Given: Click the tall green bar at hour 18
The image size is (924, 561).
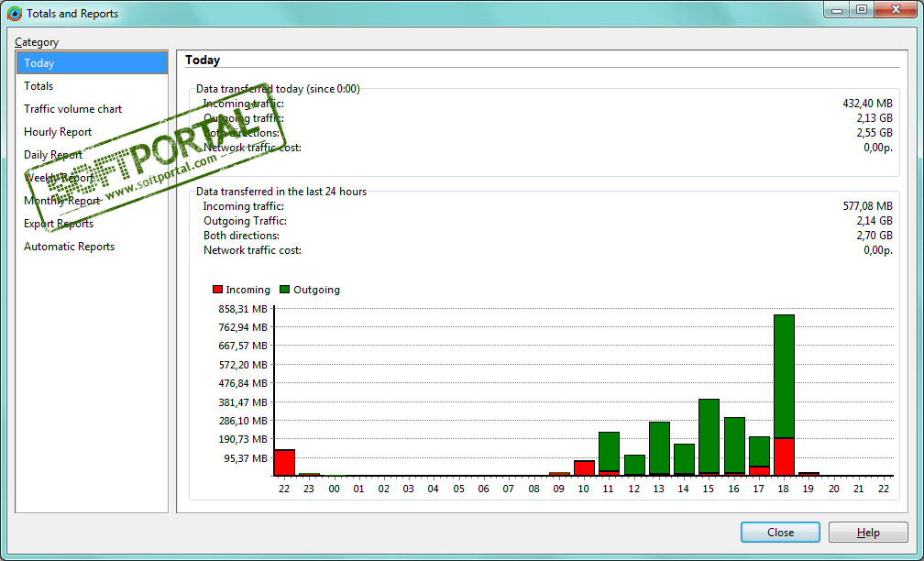Looking at the screenshot, I should [784, 376].
